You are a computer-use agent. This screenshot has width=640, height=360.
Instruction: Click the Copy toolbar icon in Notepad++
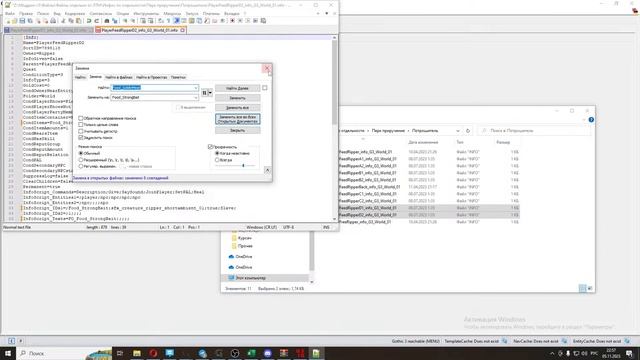[x=71, y=21]
